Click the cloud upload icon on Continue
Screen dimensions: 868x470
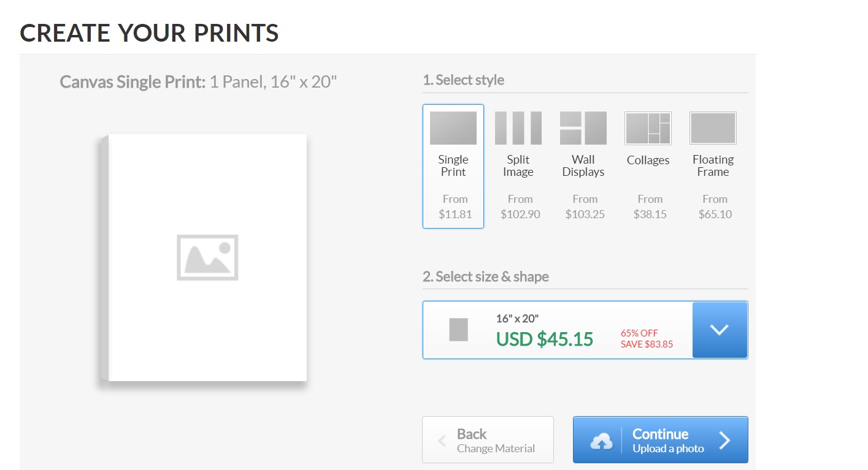tap(601, 441)
